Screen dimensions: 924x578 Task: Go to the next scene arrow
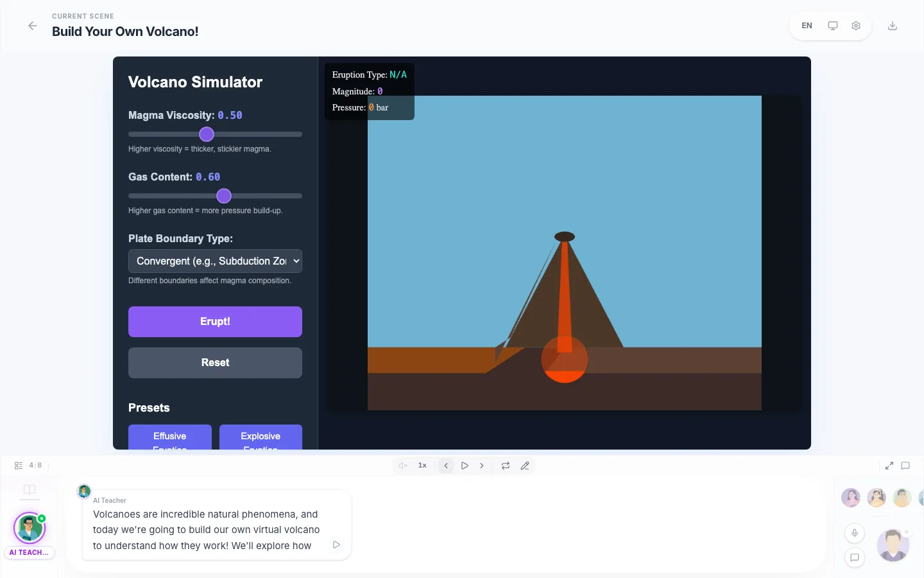[x=482, y=466]
